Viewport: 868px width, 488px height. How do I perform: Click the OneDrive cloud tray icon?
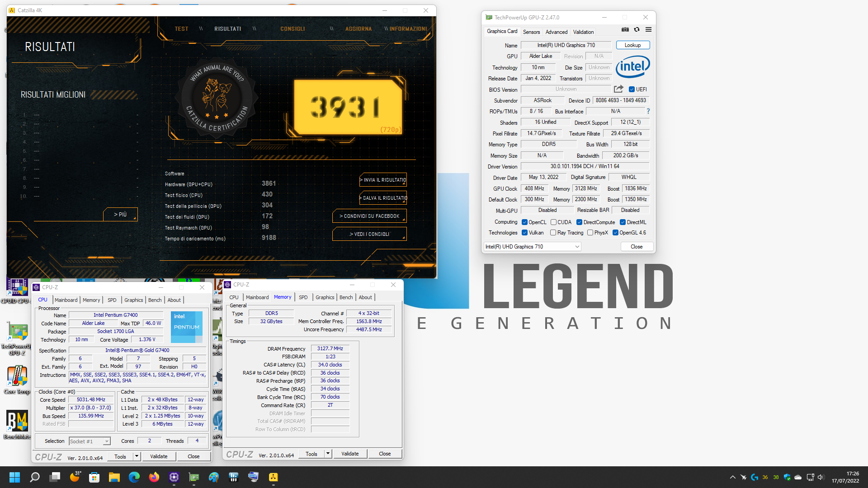click(798, 477)
